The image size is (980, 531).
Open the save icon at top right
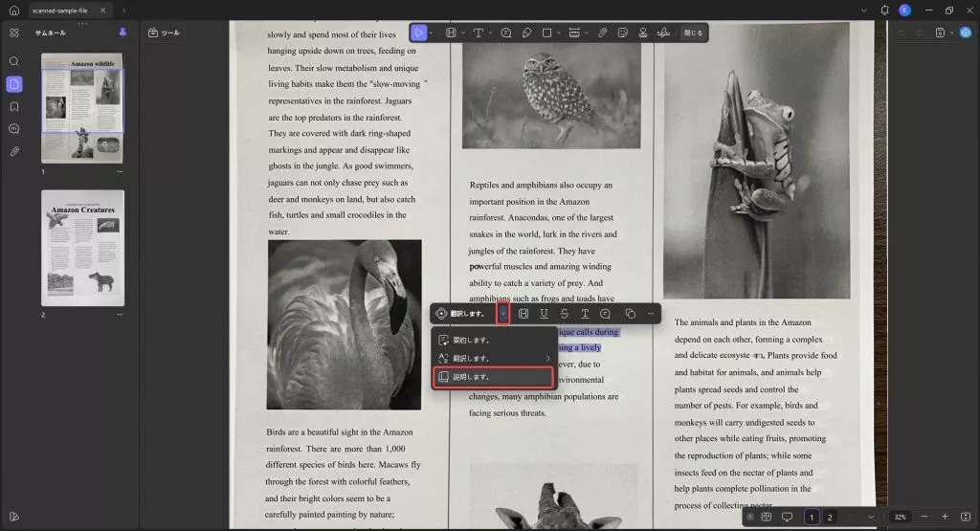[940, 33]
